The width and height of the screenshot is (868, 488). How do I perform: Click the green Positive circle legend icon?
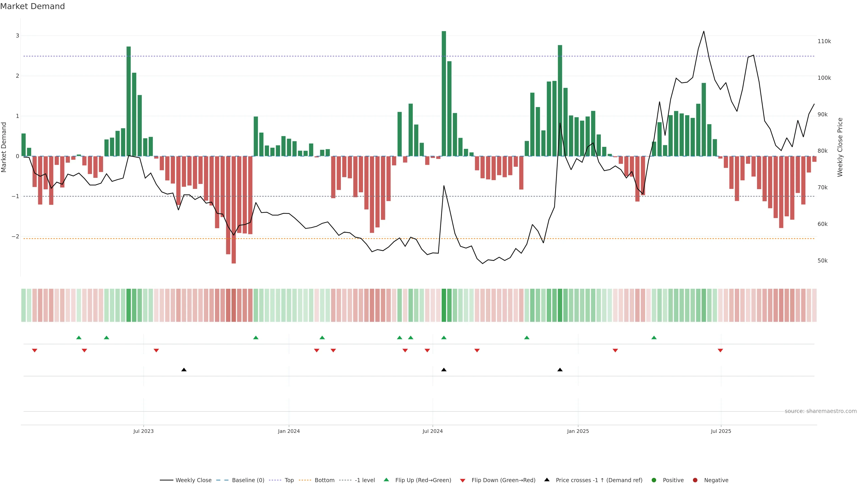(x=654, y=480)
